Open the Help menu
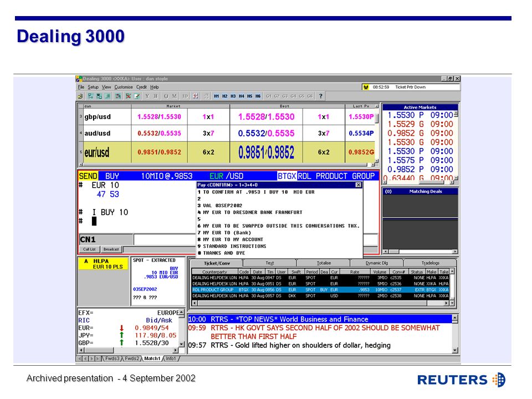Screen dimensions: 532x399 coord(155,87)
